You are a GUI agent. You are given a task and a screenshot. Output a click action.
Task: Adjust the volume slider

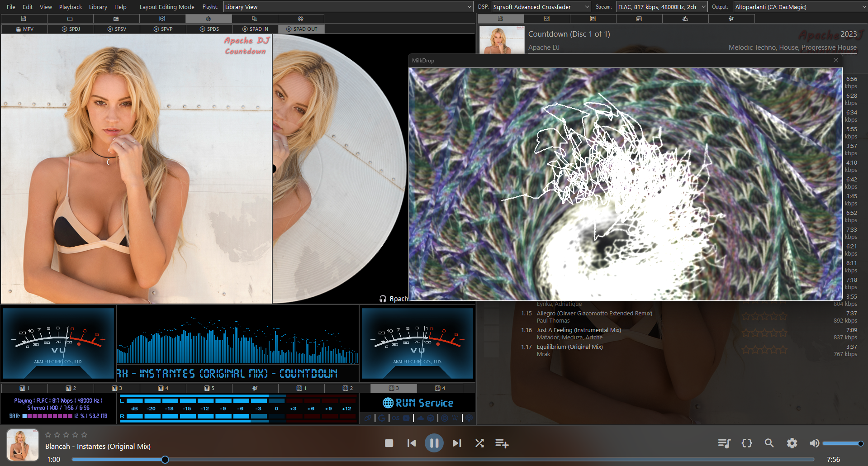click(843, 443)
